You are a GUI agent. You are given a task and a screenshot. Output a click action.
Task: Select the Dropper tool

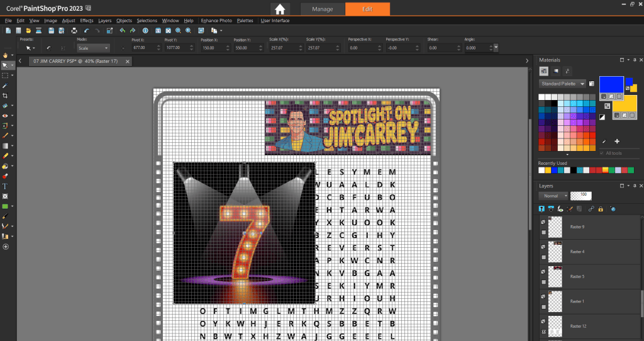click(x=5, y=86)
